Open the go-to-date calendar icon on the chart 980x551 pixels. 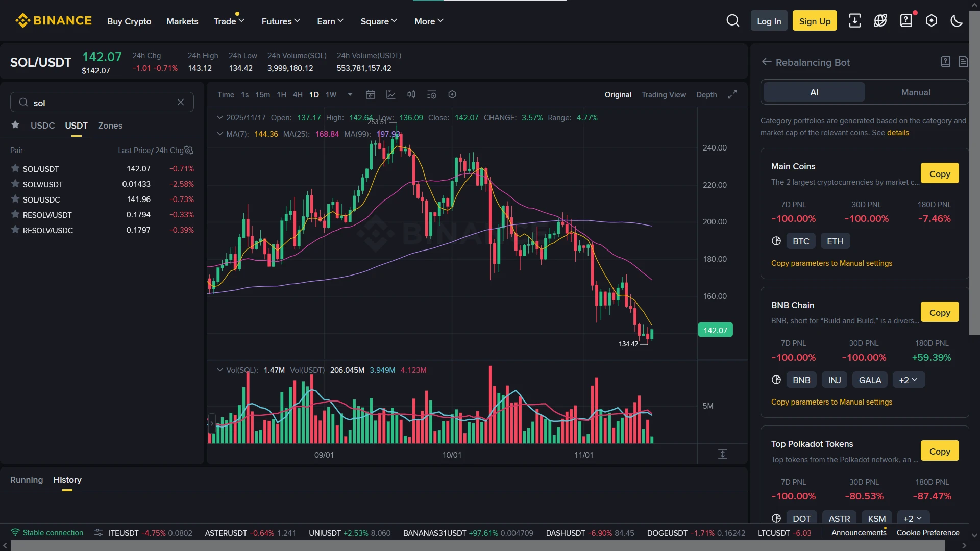coord(371,94)
